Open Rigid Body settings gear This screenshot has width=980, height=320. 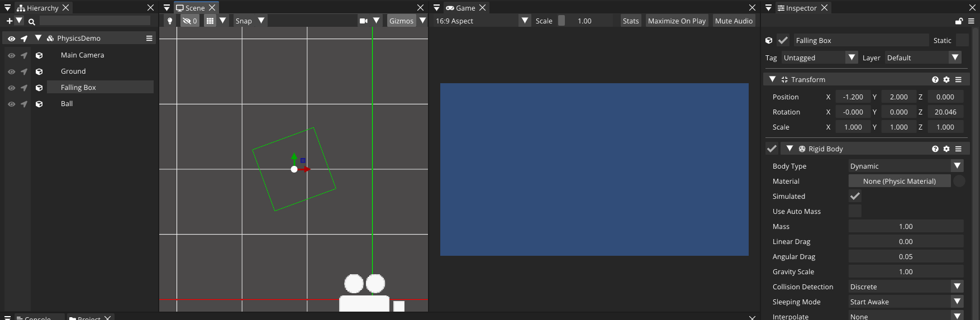pos(946,149)
